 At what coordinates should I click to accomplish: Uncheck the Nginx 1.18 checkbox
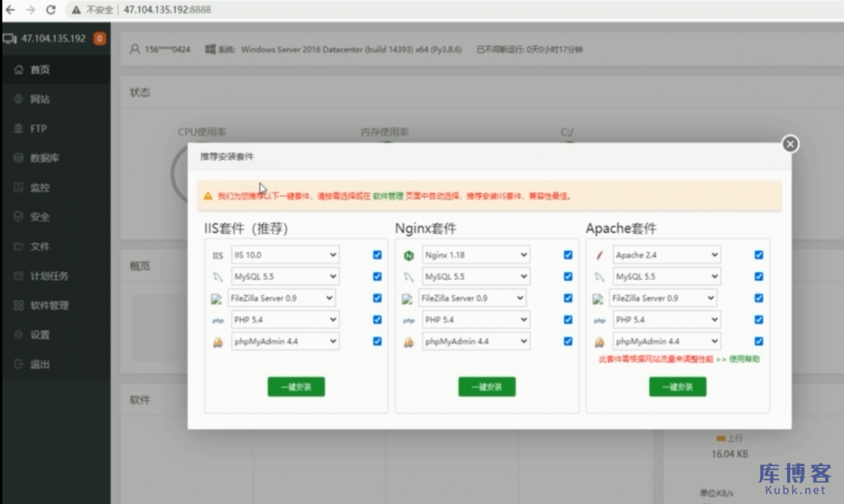[568, 255]
